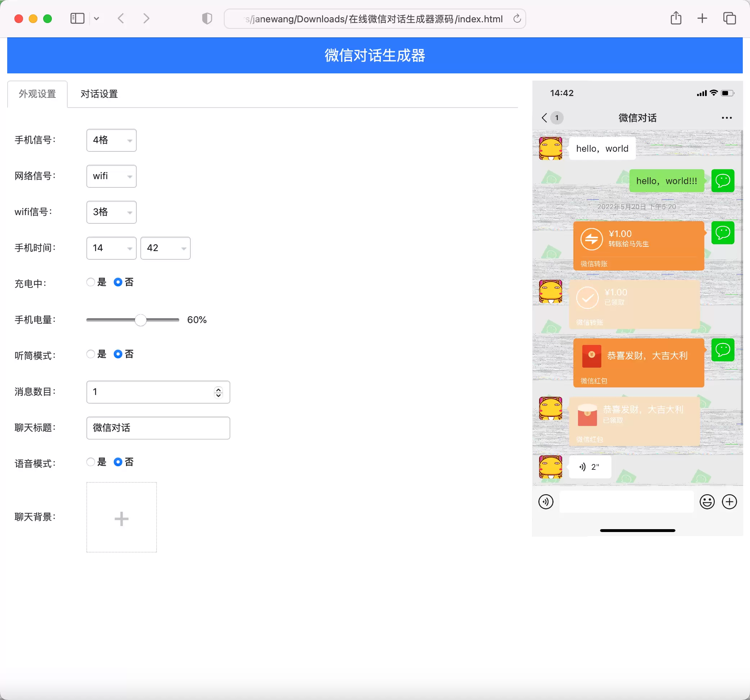Click the chat message input box

pyautogui.click(x=627, y=502)
